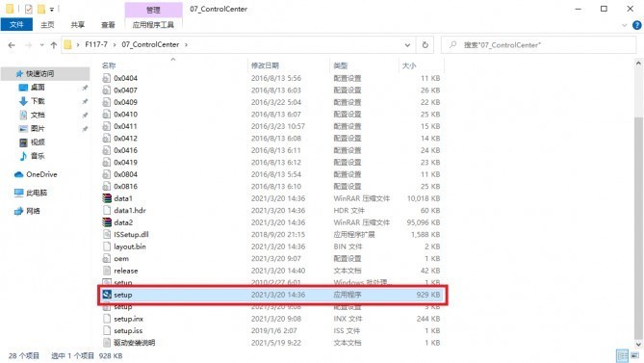Switch to the 共享 ribbon tab
The image size is (644, 363).
pos(78,25)
